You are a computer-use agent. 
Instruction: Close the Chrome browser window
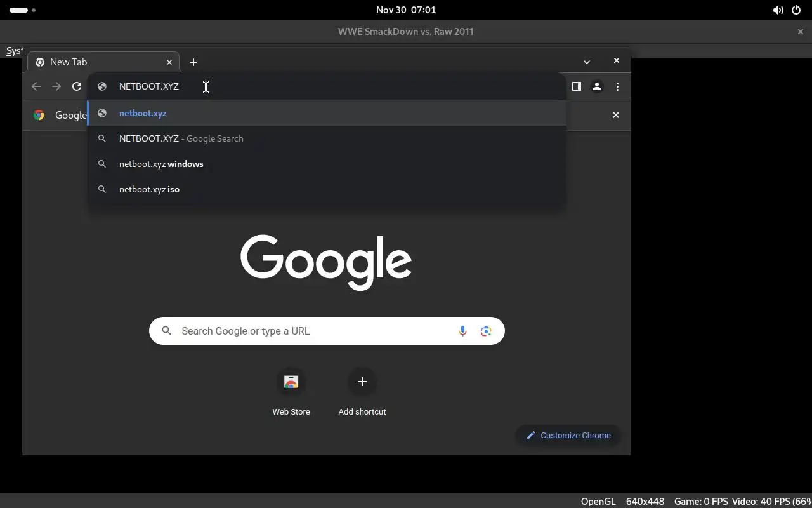click(616, 61)
